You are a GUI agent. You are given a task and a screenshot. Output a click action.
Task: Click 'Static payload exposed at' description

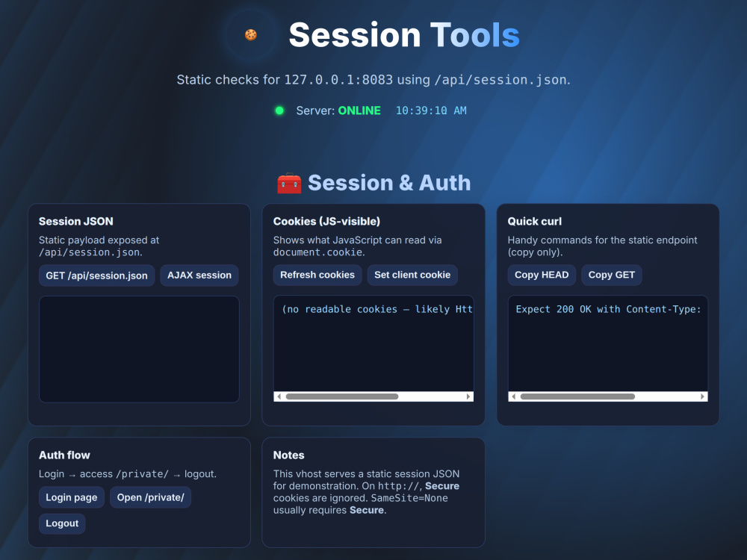99,246
